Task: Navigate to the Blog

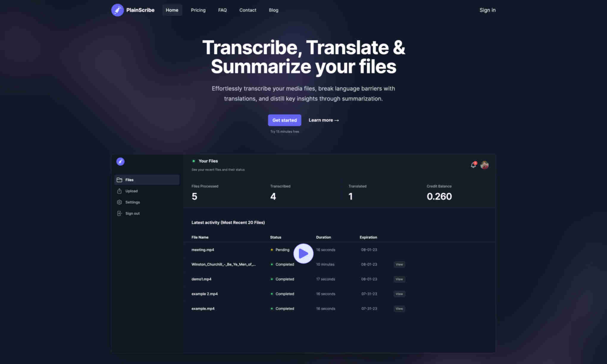Action: click(x=273, y=10)
